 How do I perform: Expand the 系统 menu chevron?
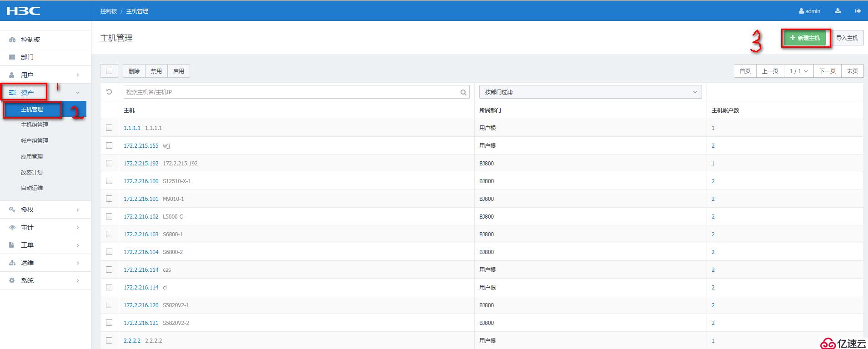[x=78, y=280]
